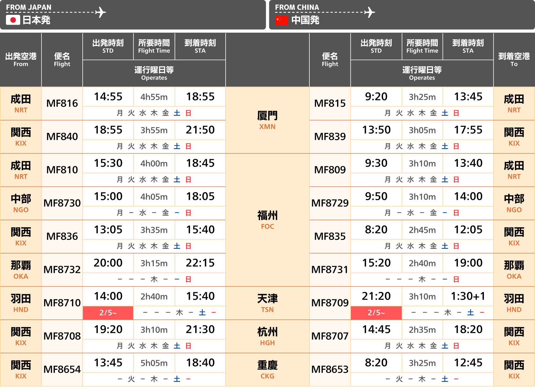Click the 1:30+1 arrival time for MF8709
535x392 pixels.
[x=468, y=296]
